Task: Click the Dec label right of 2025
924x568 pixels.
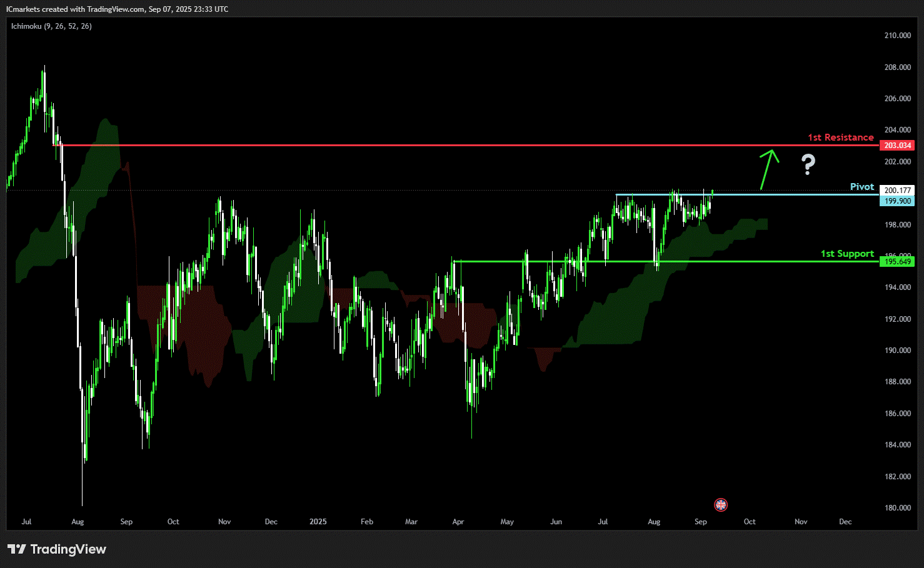Action: point(845,522)
